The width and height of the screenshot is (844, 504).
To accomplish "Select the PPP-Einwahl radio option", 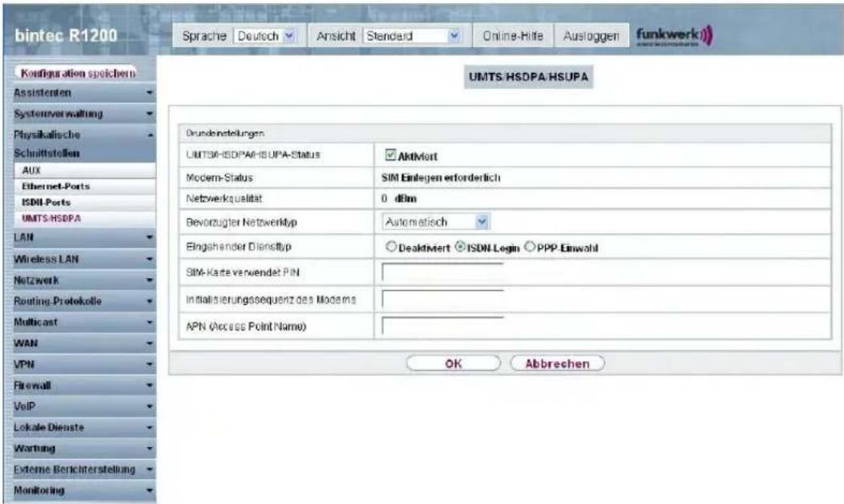I will click(x=530, y=247).
